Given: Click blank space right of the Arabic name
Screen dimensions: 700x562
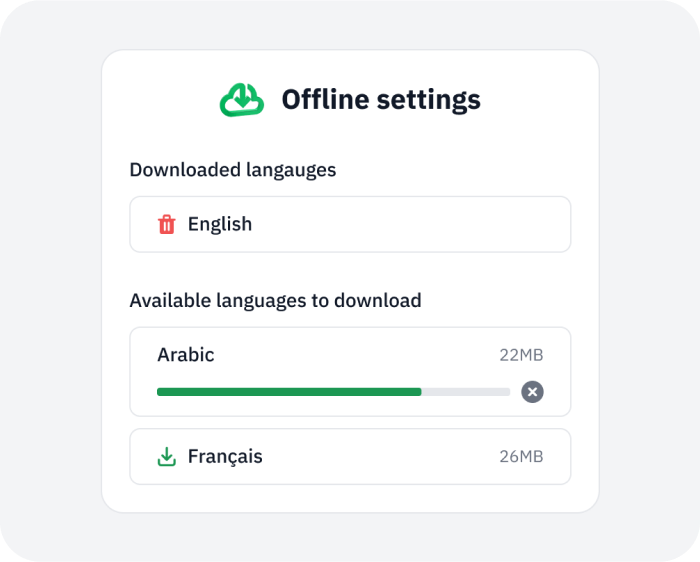Looking at the screenshot, I should (x=350, y=355).
